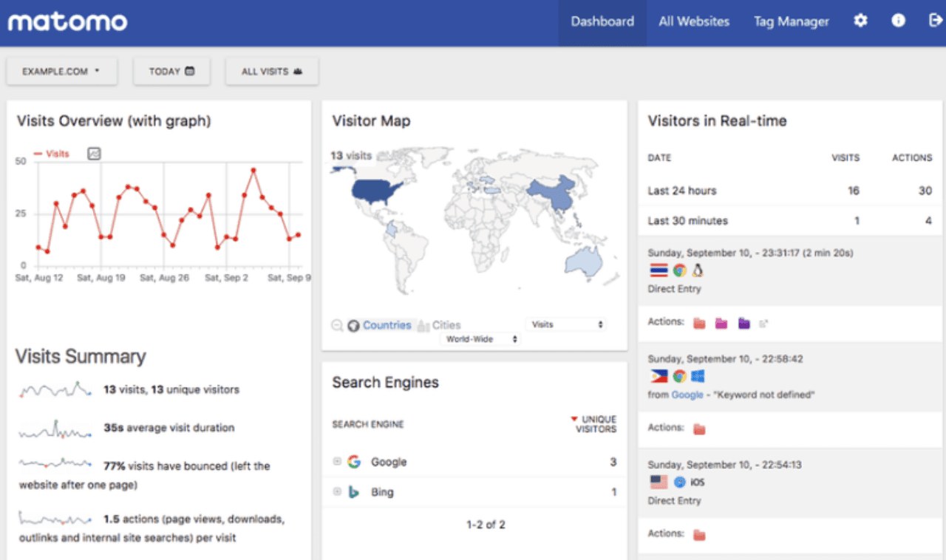The width and height of the screenshot is (946, 560).
Task: Click the Google logo in Search Engines
Action: pyautogui.click(x=354, y=462)
